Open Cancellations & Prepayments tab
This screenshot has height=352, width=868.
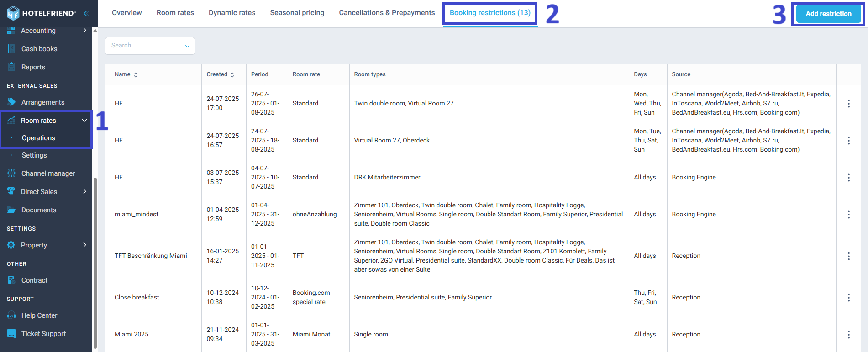point(387,13)
